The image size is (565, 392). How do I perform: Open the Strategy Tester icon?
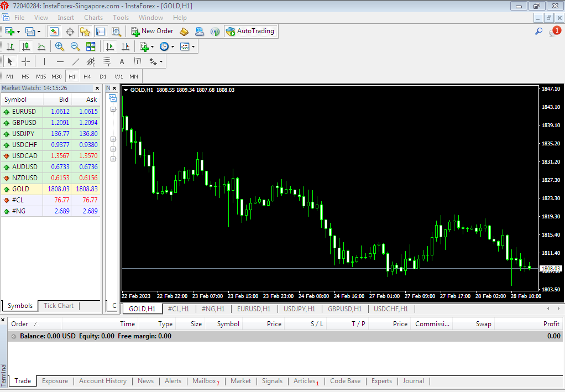point(116,32)
